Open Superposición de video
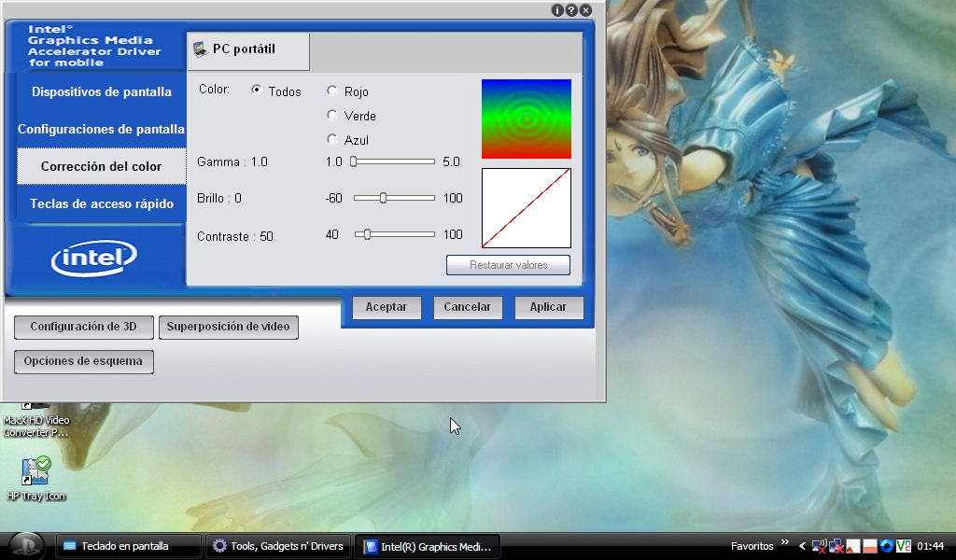956x560 pixels. pos(228,327)
